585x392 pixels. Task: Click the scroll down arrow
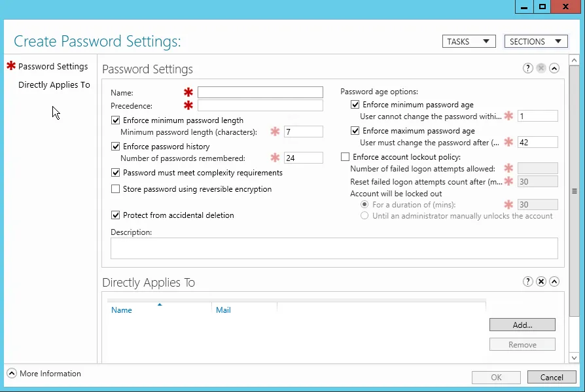574,358
